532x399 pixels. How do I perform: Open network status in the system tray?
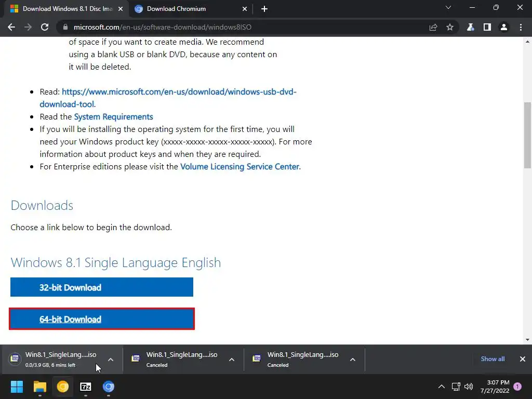(x=456, y=387)
